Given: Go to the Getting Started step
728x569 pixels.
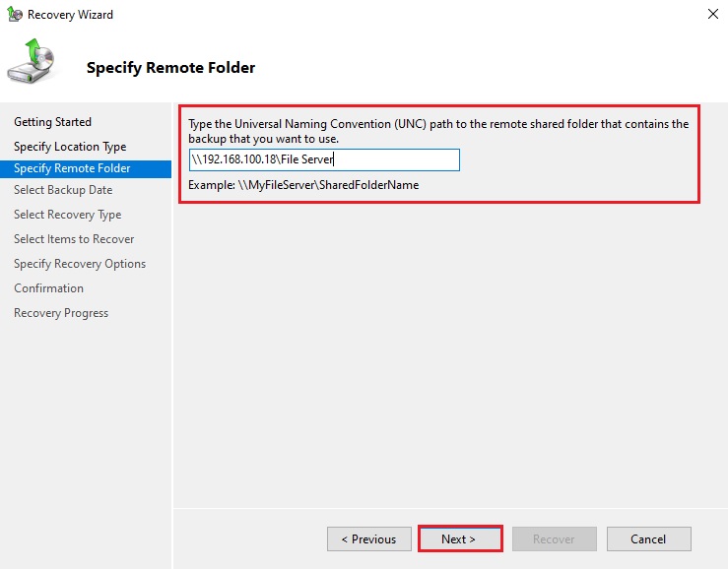Looking at the screenshot, I should coord(52,122).
